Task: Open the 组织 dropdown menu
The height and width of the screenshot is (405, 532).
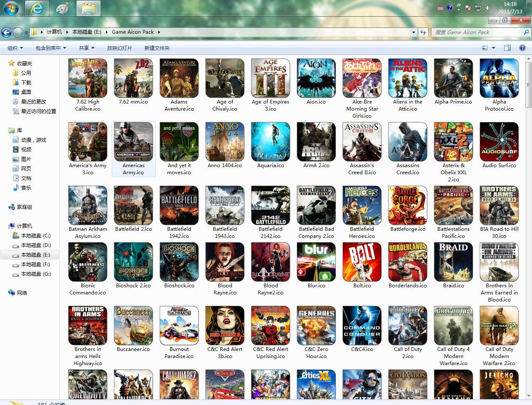Action: coord(15,48)
